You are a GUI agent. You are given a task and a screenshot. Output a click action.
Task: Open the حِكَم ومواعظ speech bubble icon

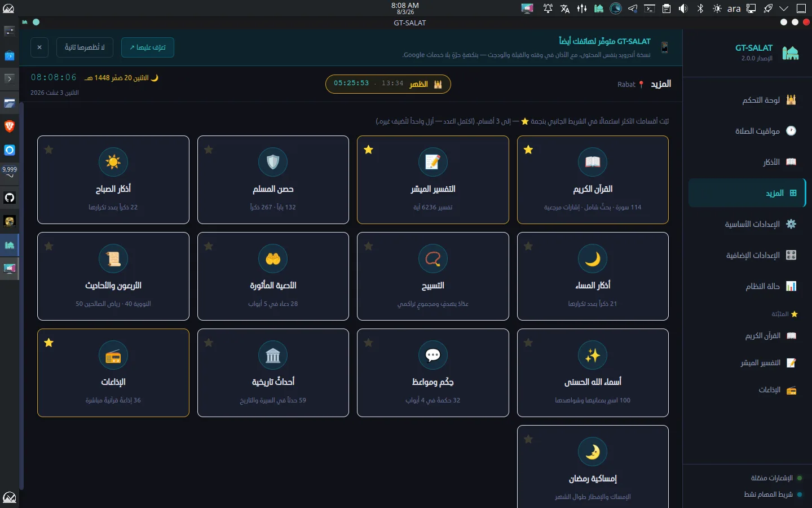[x=433, y=355]
